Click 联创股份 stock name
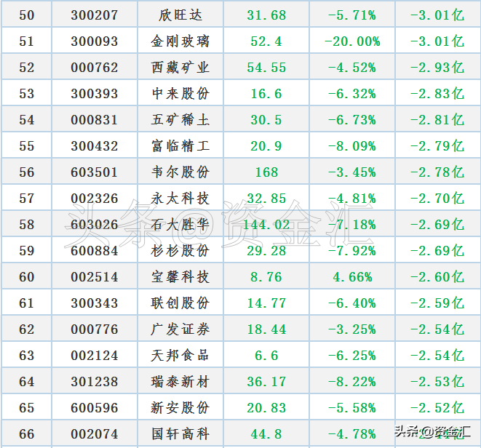The width and height of the screenshot is (481, 448). [x=180, y=303]
